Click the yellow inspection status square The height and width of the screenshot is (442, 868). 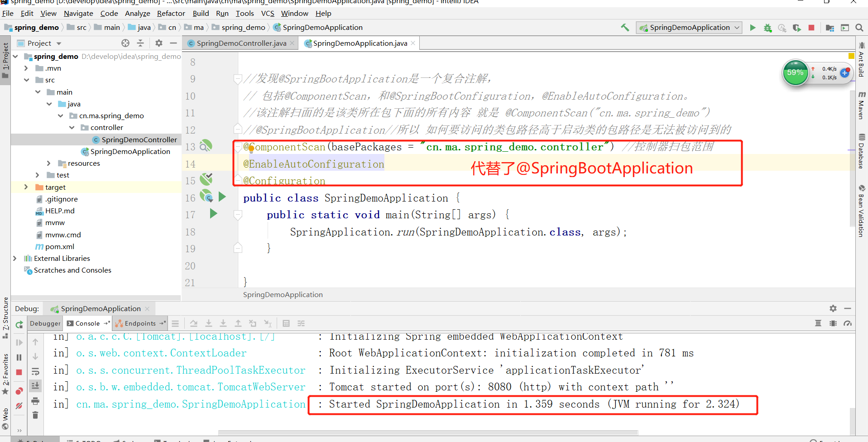(x=851, y=56)
